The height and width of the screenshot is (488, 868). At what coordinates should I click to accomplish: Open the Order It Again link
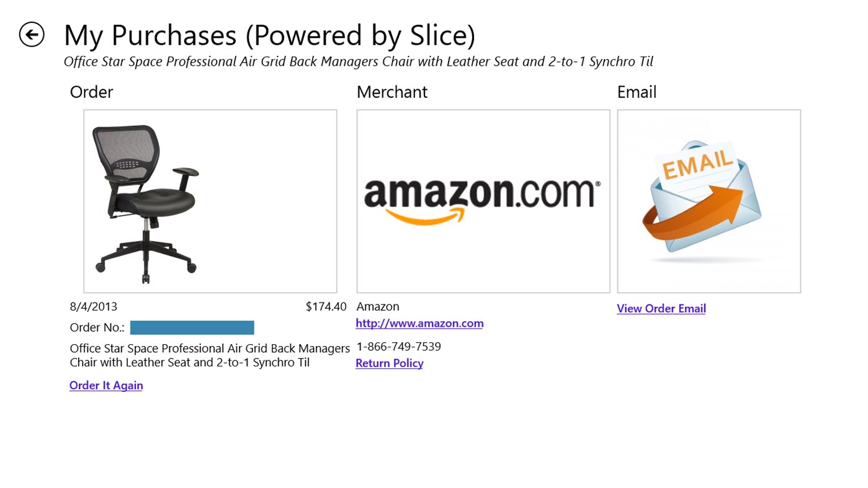pos(105,384)
